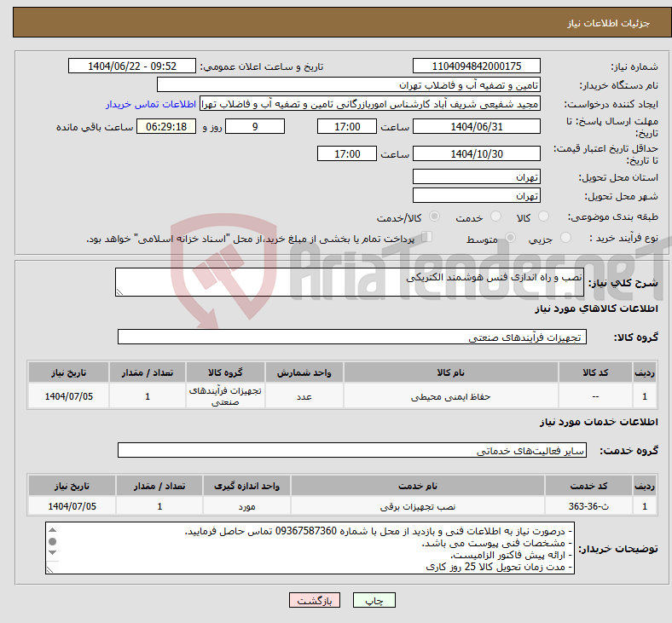Click the نام خدمت column header
The image size is (672, 623).
pyautogui.click(x=418, y=486)
